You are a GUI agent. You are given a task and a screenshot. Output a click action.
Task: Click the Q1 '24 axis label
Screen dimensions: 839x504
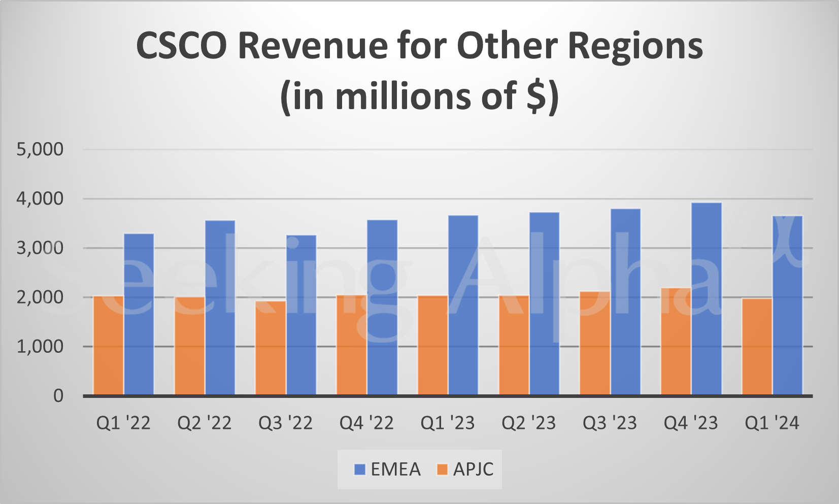pos(772,423)
